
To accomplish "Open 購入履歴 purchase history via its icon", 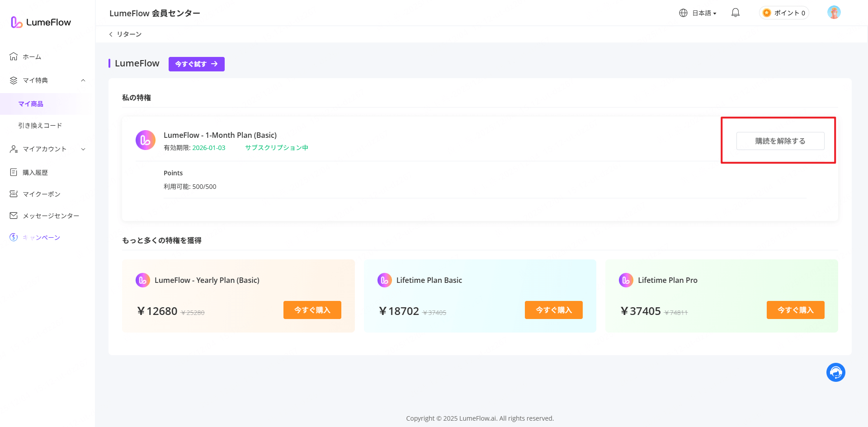I will (13, 172).
